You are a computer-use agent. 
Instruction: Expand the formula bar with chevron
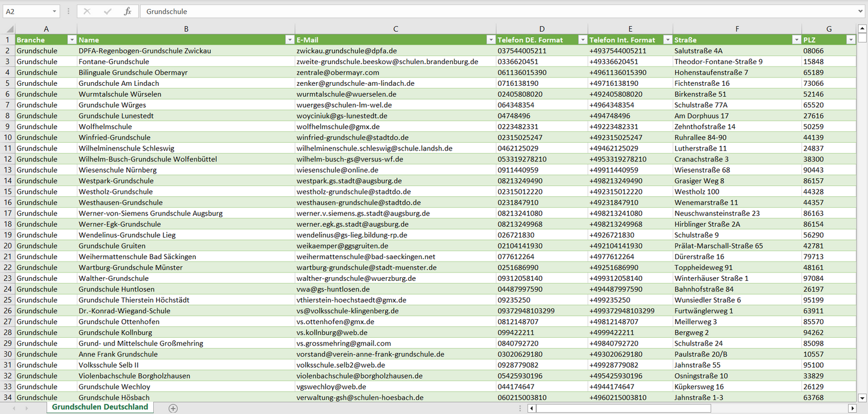pyautogui.click(x=861, y=11)
